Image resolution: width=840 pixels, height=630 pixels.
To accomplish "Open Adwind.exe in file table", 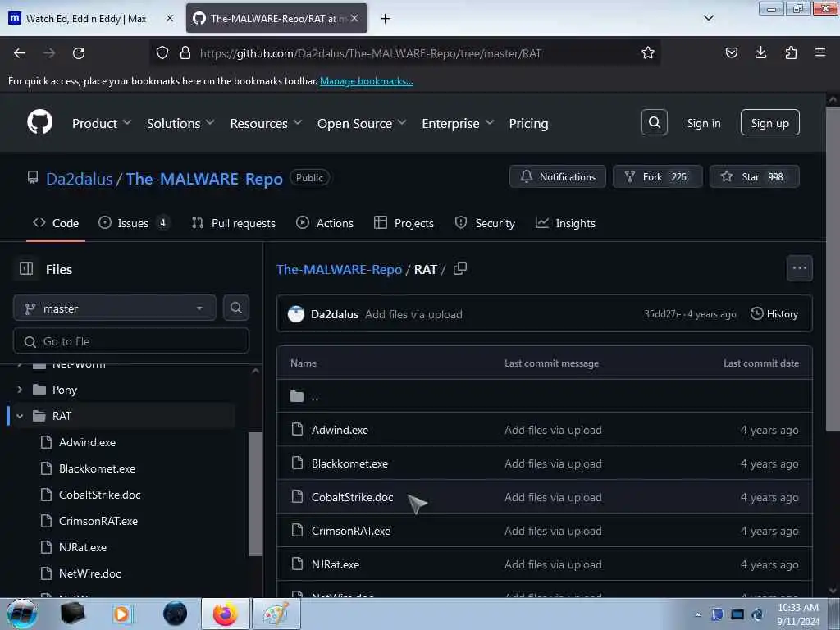I will pos(340,430).
